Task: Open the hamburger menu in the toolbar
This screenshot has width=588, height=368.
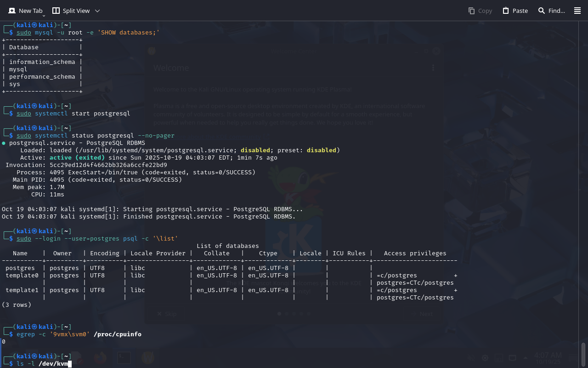Action: coord(577,11)
